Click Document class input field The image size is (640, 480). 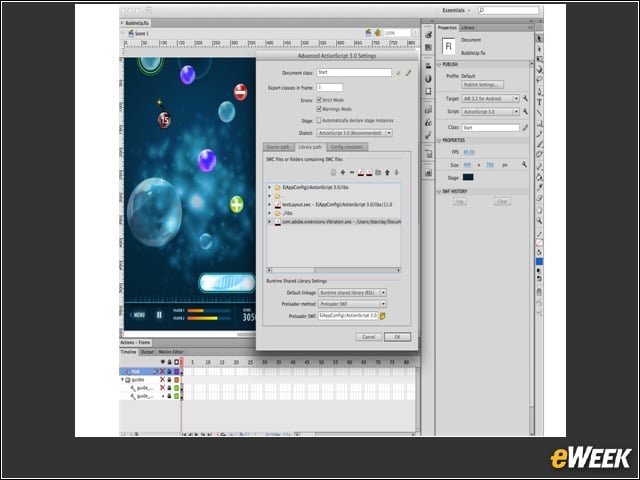[x=354, y=72]
